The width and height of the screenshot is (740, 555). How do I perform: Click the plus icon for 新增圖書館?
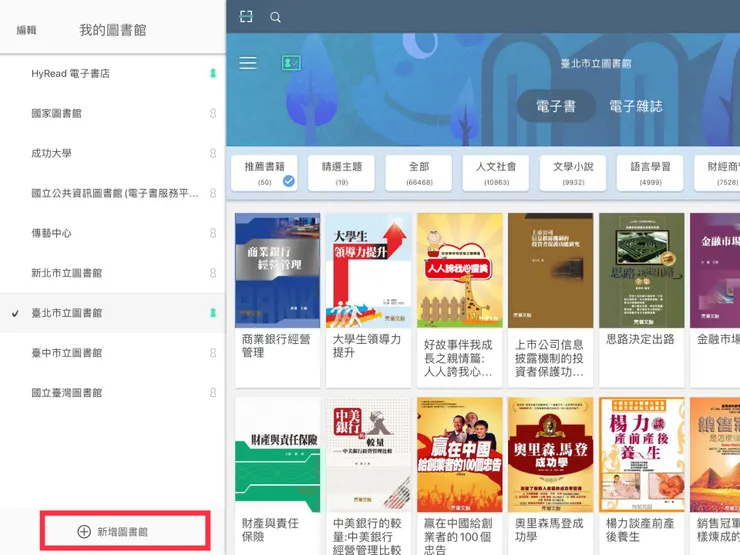click(x=84, y=531)
